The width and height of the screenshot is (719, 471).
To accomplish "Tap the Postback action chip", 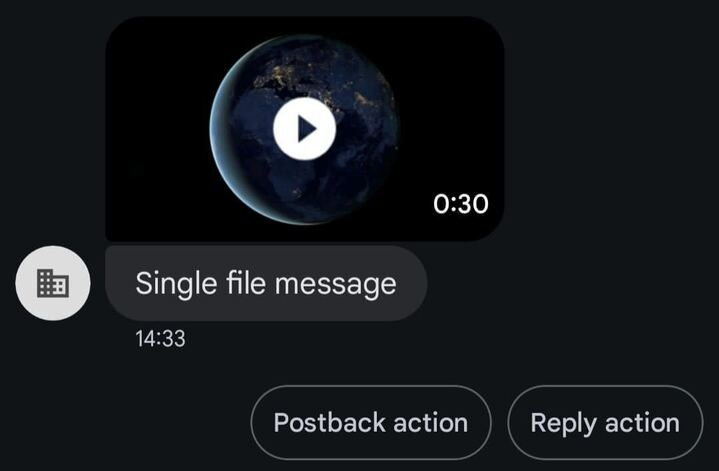I will (371, 422).
